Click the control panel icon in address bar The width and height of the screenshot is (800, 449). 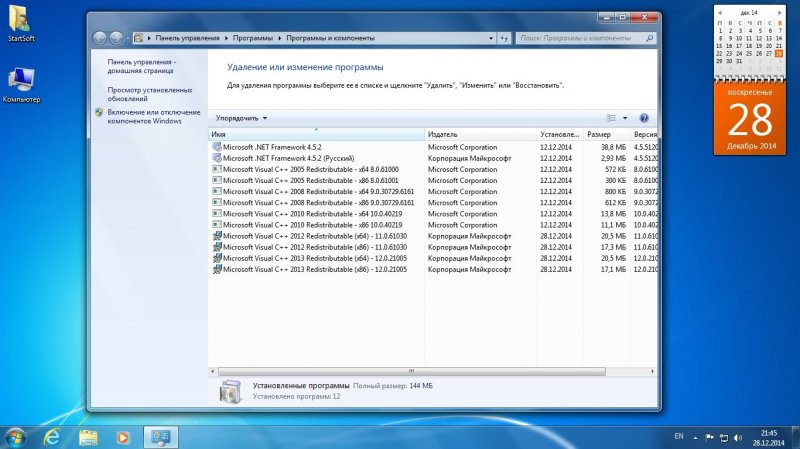[x=138, y=38]
